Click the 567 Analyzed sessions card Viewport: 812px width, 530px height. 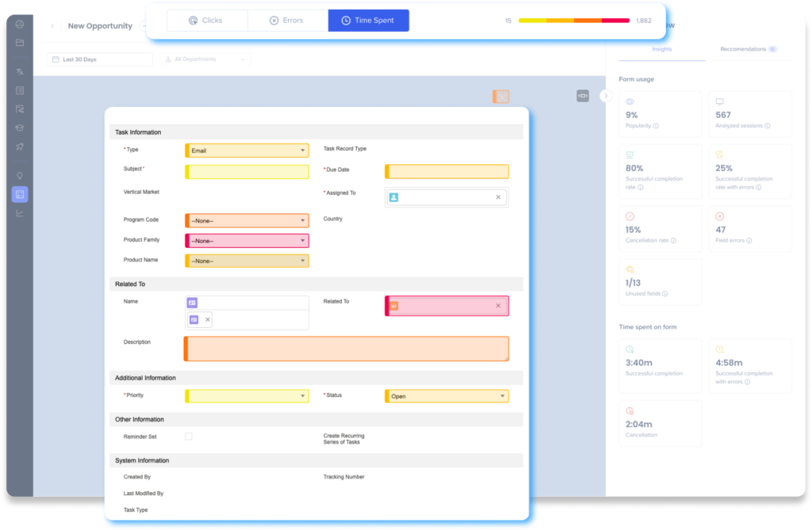coord(750,114)
